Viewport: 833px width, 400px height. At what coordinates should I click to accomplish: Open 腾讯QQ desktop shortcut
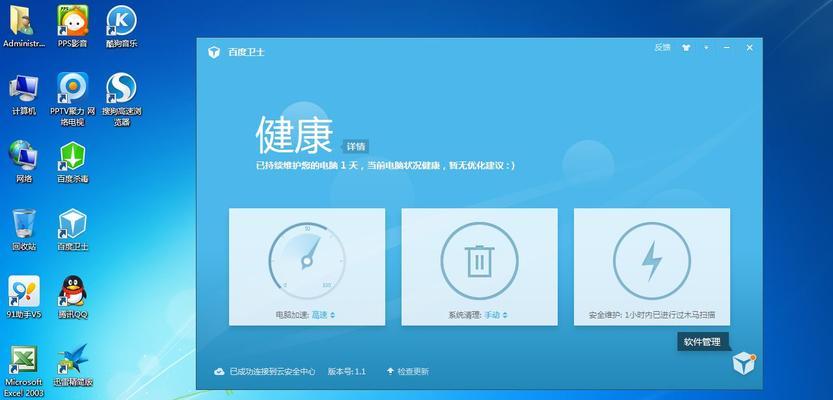[x=72, y=297]
